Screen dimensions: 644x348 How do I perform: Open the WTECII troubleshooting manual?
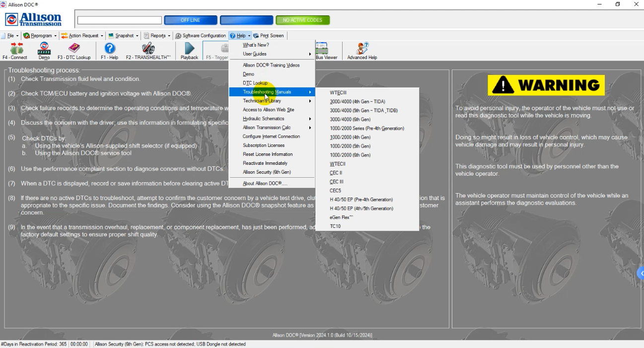point(367,164)
